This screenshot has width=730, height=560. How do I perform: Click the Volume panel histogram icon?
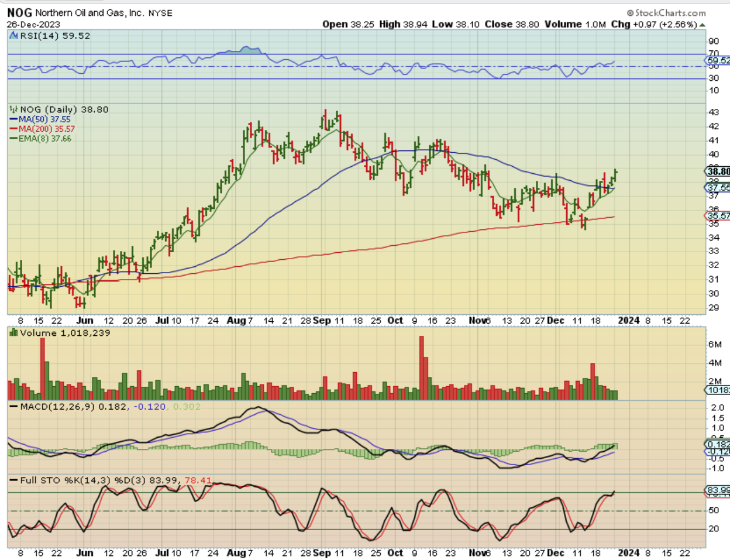coord(13,332)
